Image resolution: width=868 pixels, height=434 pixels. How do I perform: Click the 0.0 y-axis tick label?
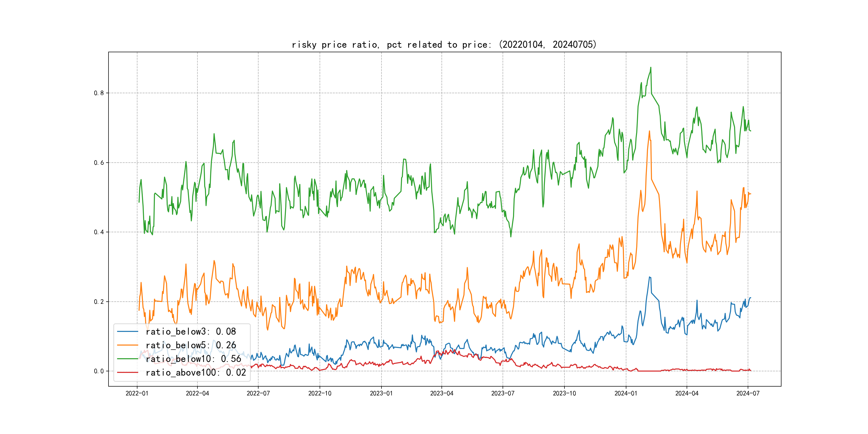coord(99,371)
